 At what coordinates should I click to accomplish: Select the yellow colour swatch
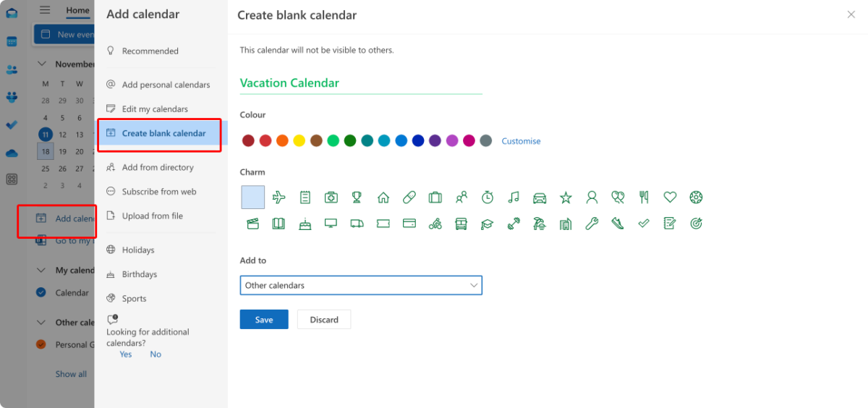click(299, 140)
